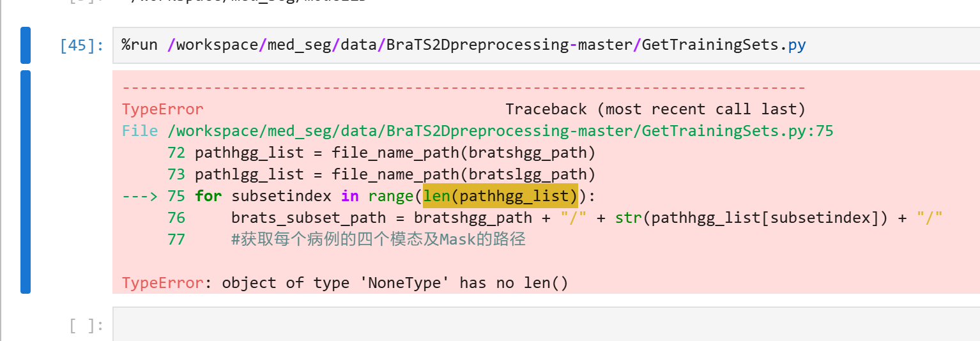Viewport: 980px width, 341px height.
Task: Click the empty [ ]: cell prompt
Action: click(86, 326)
